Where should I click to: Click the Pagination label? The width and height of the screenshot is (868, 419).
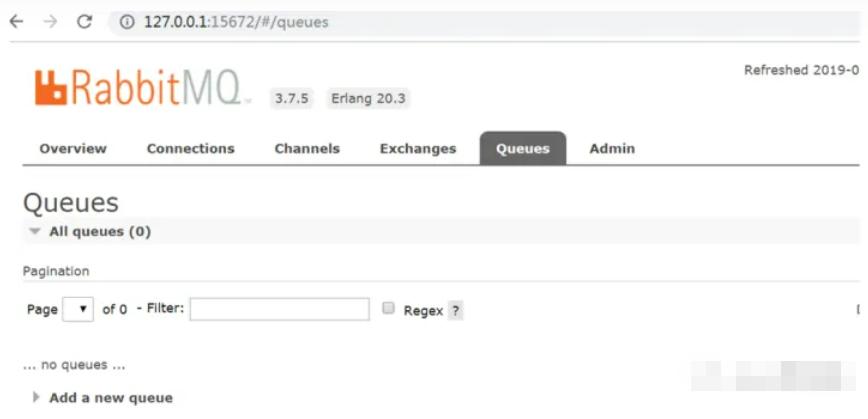pyautogui.click(x=56, y=272)
